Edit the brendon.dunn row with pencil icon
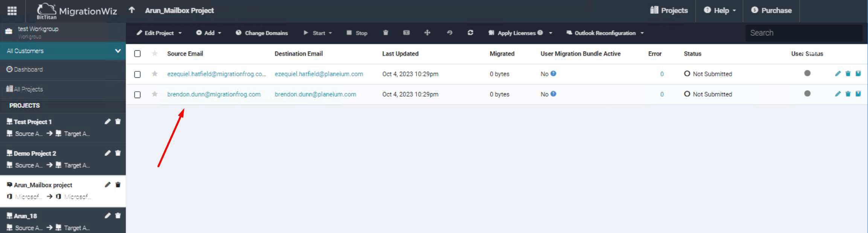 click(x=837, y=94)
